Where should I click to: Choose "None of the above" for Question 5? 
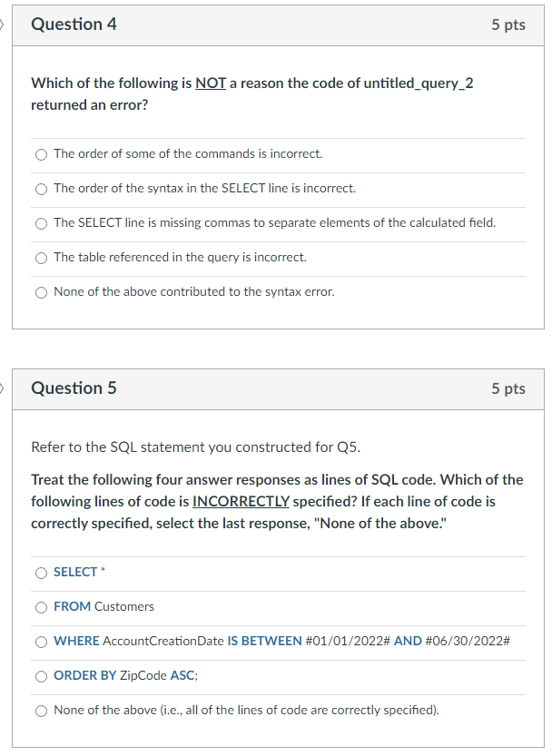click(41, 711)
